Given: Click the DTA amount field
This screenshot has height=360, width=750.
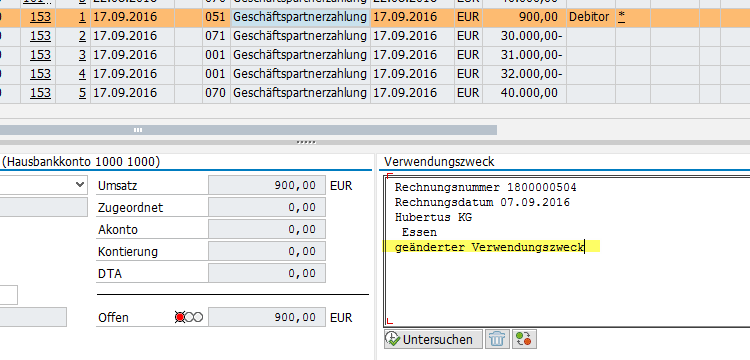Looking at the screenshot, I should tap(267, 273).
